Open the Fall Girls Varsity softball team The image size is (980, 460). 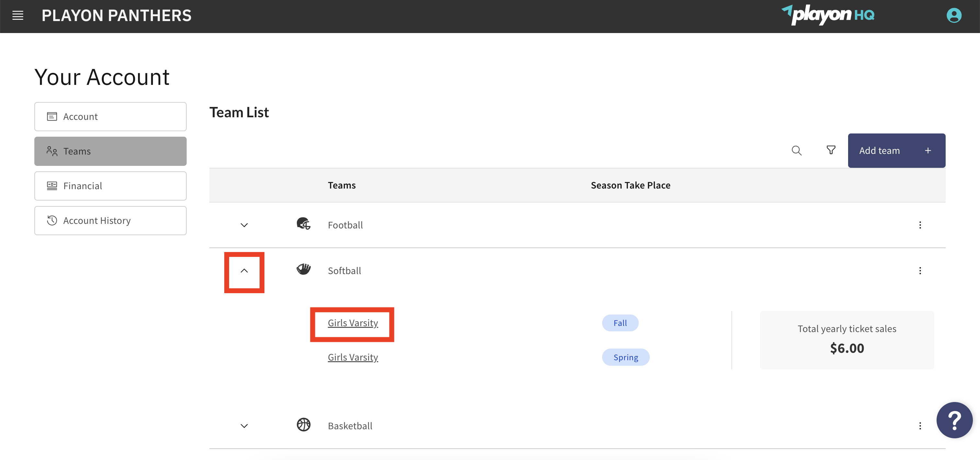point(353,323)
